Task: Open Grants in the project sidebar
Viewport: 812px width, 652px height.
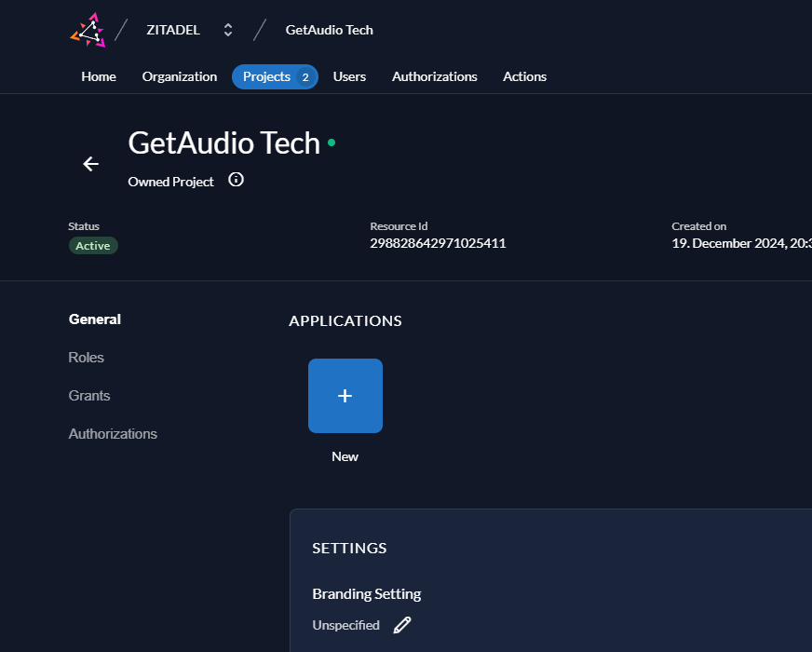Action: (89, 396)
